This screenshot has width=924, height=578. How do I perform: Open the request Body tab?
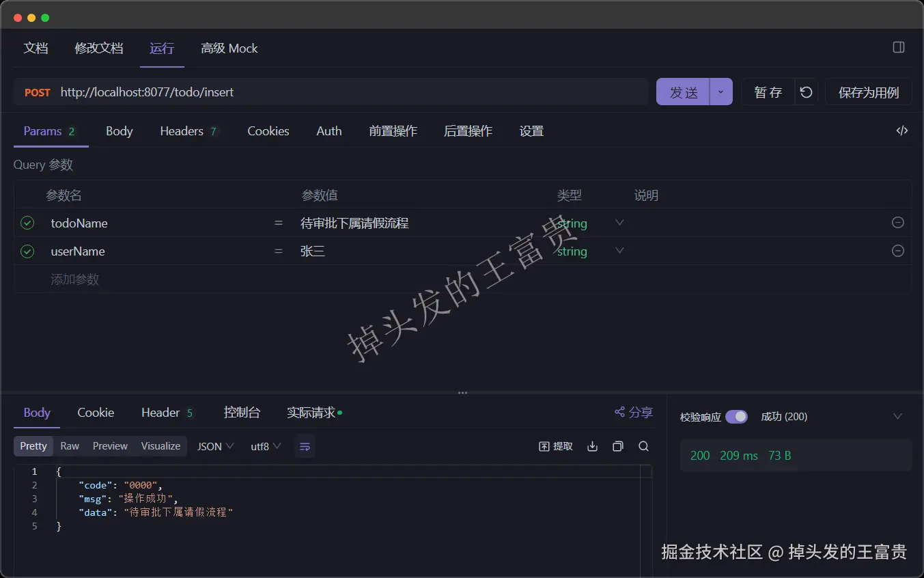(x=120, y=131)
